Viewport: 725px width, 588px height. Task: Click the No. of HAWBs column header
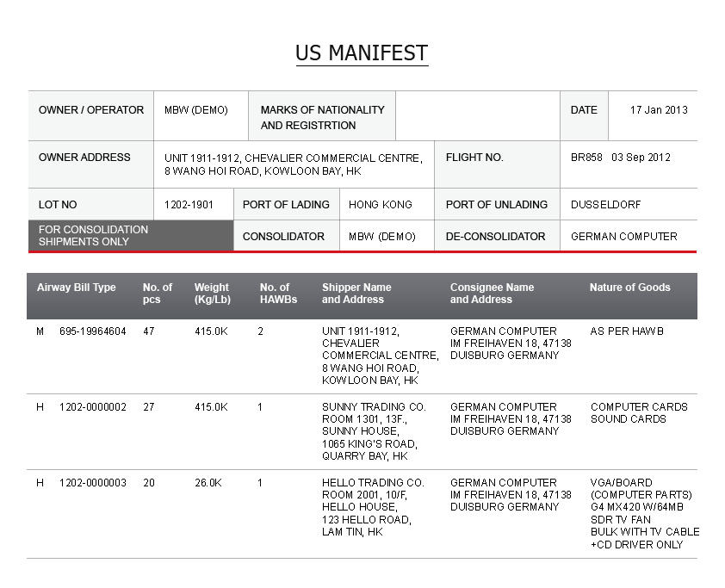pyautogui.click(x=278, y=293)
